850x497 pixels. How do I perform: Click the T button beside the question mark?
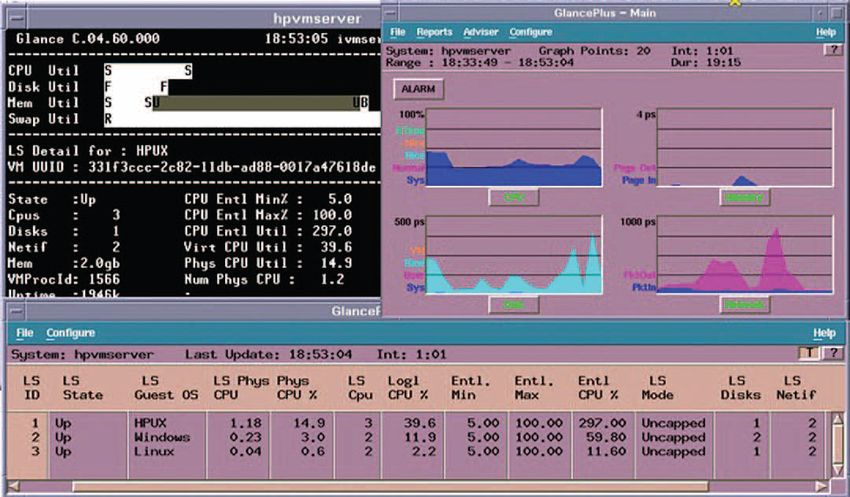tap(809, 353)
